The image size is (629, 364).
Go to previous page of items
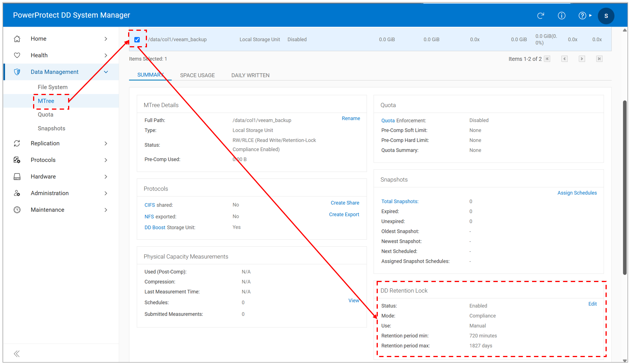[564, 59]
